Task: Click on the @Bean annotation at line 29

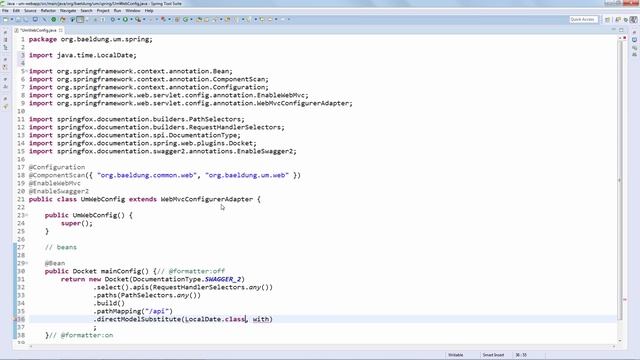Action: [x=55, y=263]
